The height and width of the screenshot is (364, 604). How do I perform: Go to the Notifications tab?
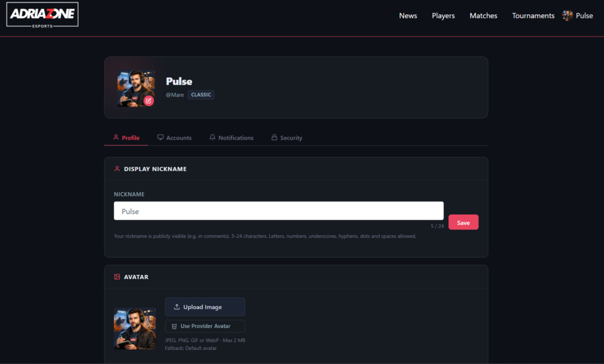(x=235, y=138)
